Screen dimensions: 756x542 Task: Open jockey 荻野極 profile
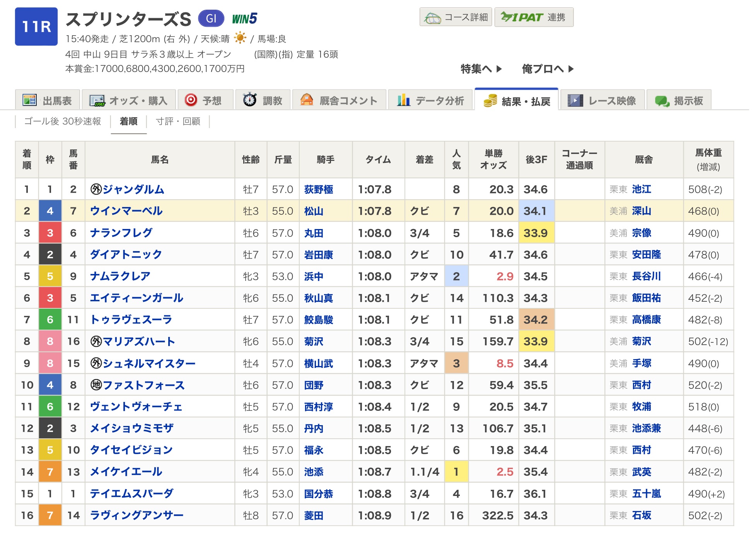tap(319, 189)
